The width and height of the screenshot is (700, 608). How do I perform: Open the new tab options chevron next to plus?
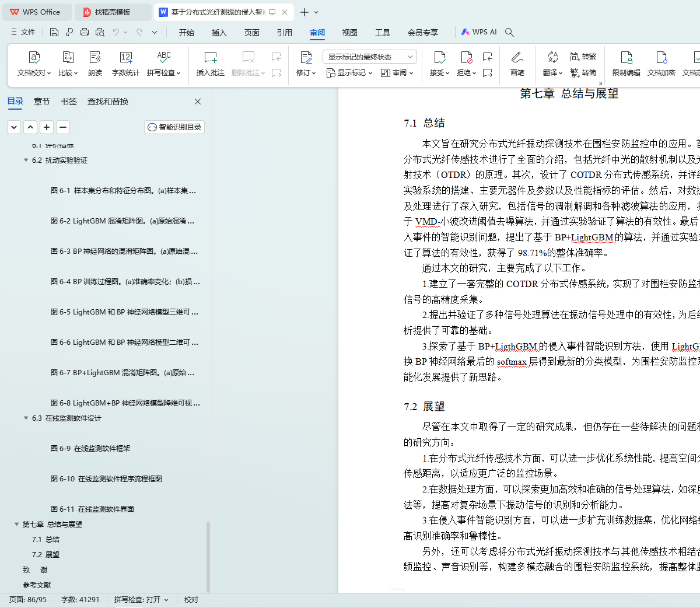pos(316,12)
